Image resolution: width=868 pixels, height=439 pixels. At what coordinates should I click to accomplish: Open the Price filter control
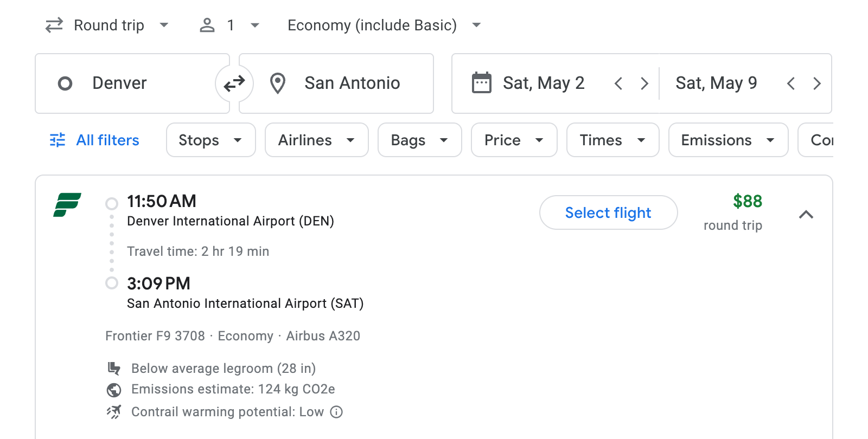[x=513, y=140]
